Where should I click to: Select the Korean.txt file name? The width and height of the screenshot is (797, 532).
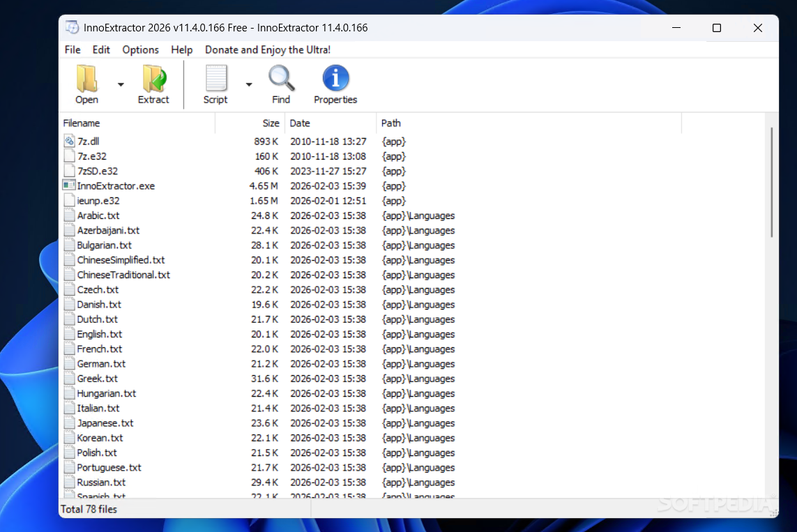click(100, 438)
